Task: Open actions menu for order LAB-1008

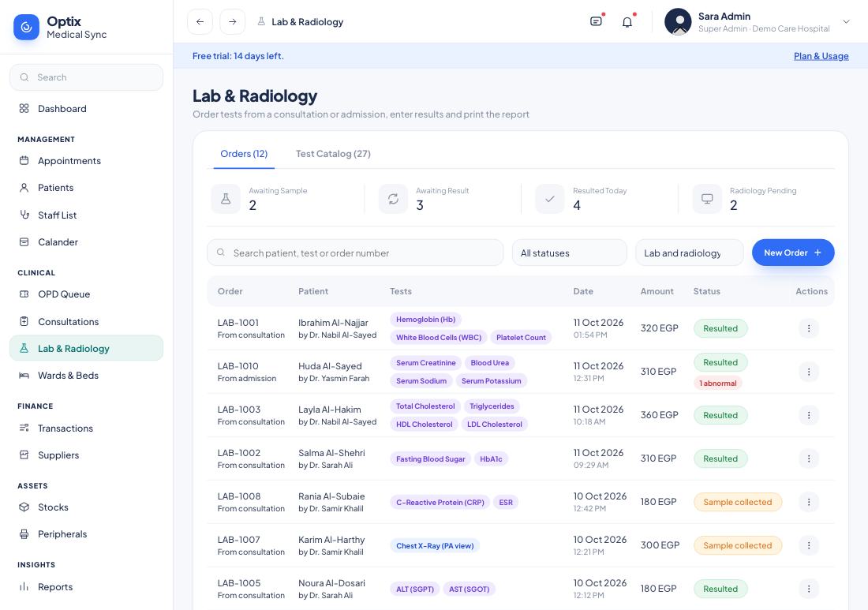Action: click(x=809, y=502)
